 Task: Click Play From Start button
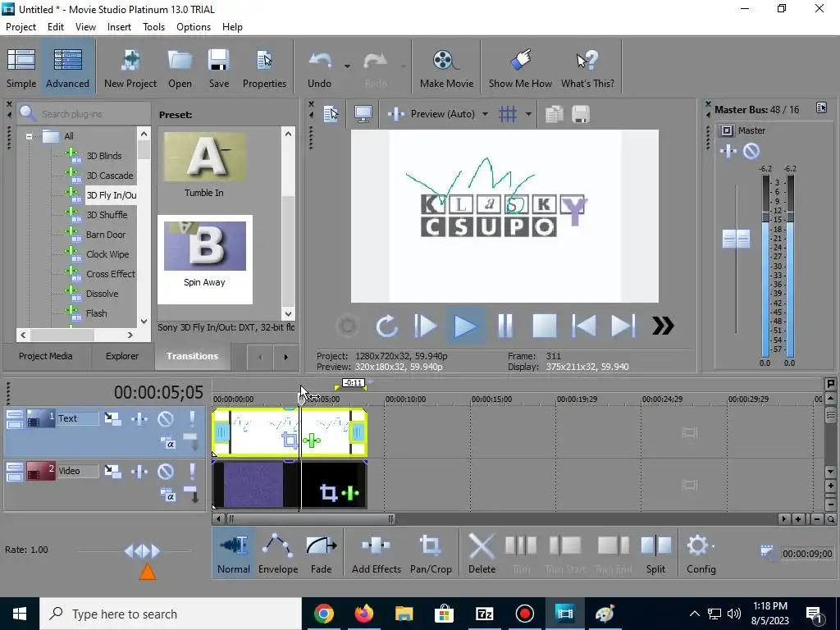tap(426, 326)
